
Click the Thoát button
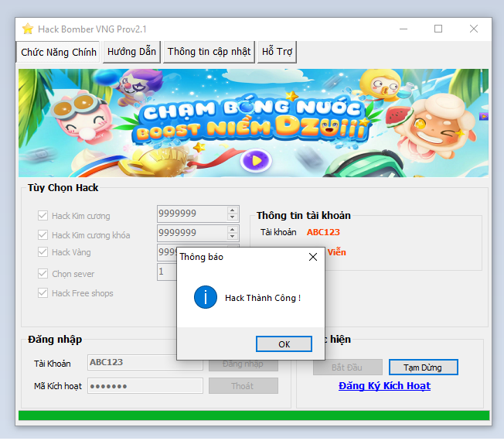[x=243, y=385]
